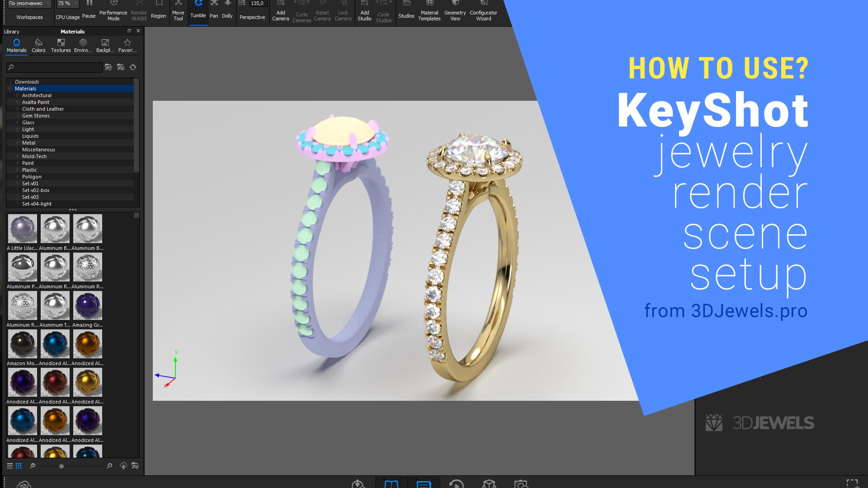Add a new camera
Screen dimensions: 868x488
(281, 9)
